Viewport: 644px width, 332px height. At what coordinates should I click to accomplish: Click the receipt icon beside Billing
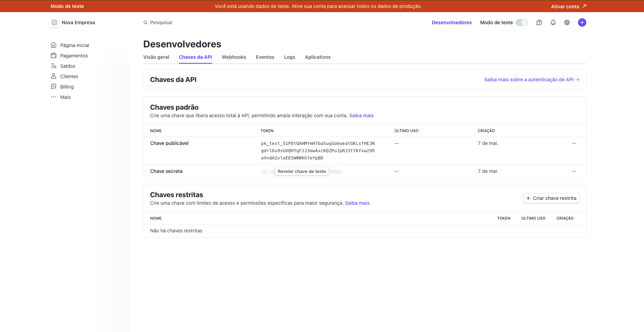(54, 86)
